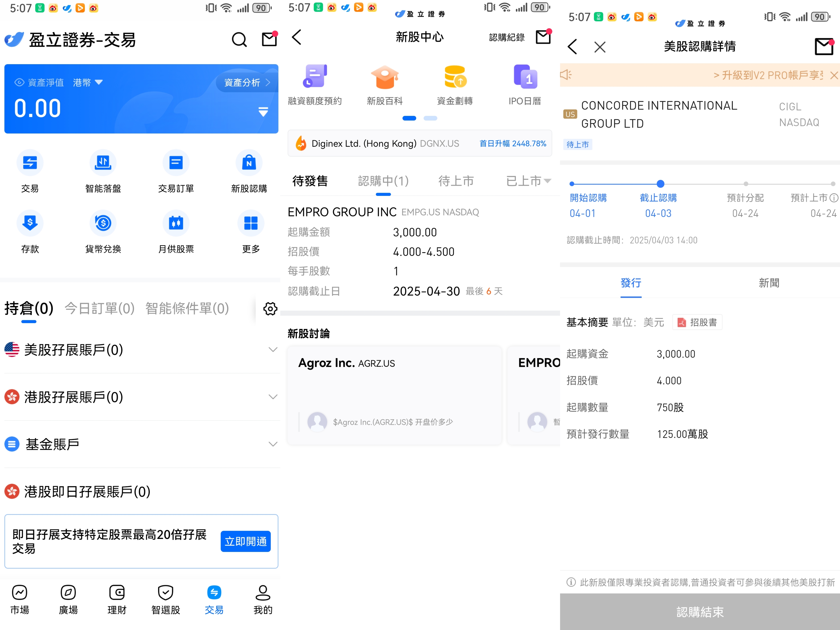Tap 截止認購 timeline marker
840x630 pixels.
pyautogui.click(x=660, y=184)
